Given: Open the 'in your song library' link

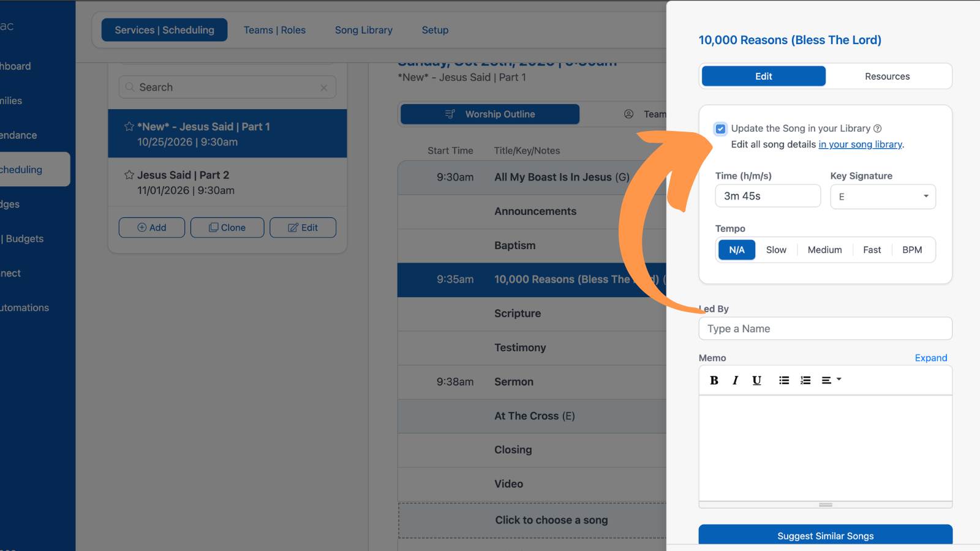Looking at the screenshot, I should coord(860,144).
